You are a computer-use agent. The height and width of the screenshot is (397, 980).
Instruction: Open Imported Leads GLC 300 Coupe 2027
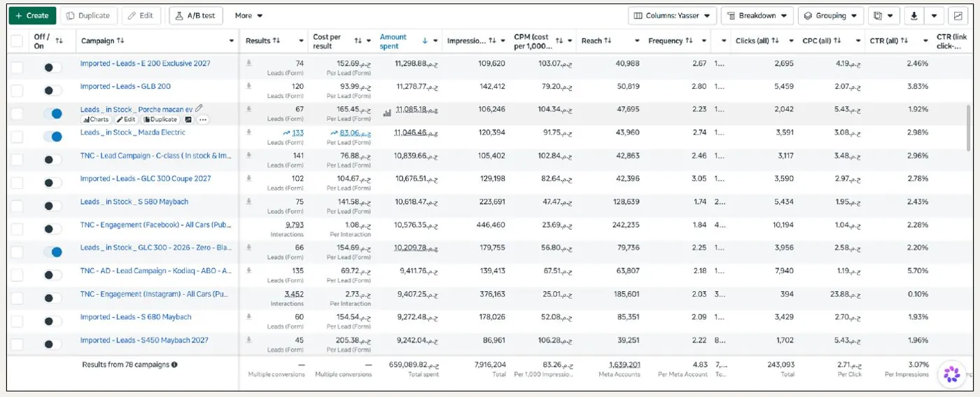coord(146,179)
